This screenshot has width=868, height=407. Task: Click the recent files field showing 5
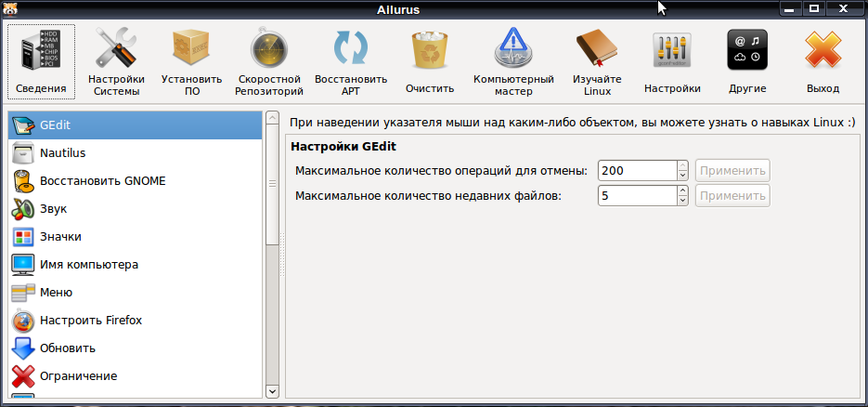pos(638,195)
